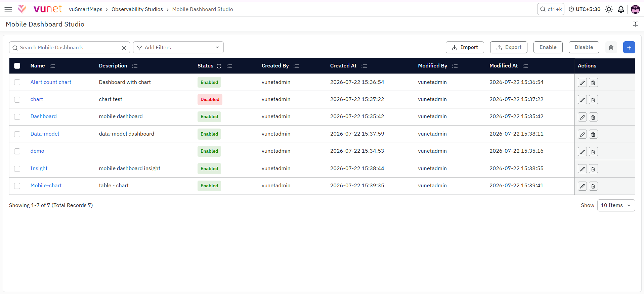Select all rows with header checkbox

(x=17, y=66)
